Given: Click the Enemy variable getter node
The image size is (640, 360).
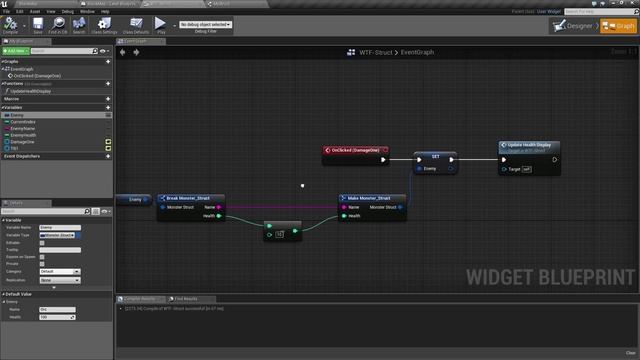Looking at the screenshot, I should (x=134, y=200).
